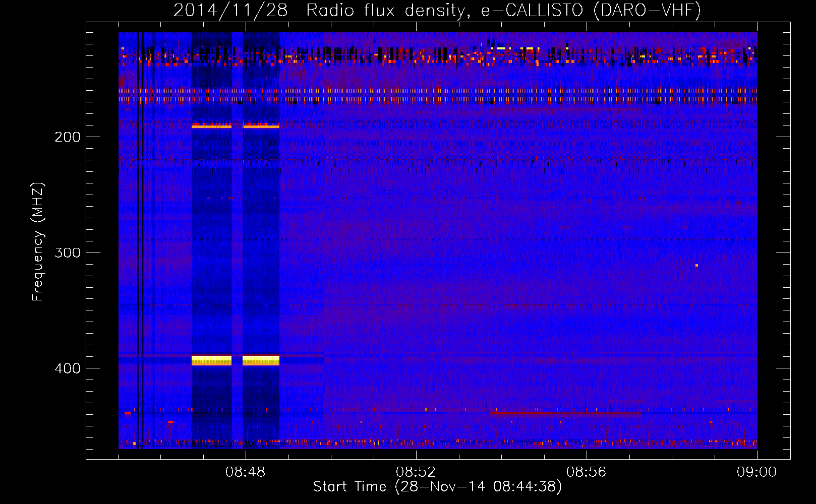Click the 08:52 time tick label
This screenshot has height=504, width=816.
(x=416, y=472)
